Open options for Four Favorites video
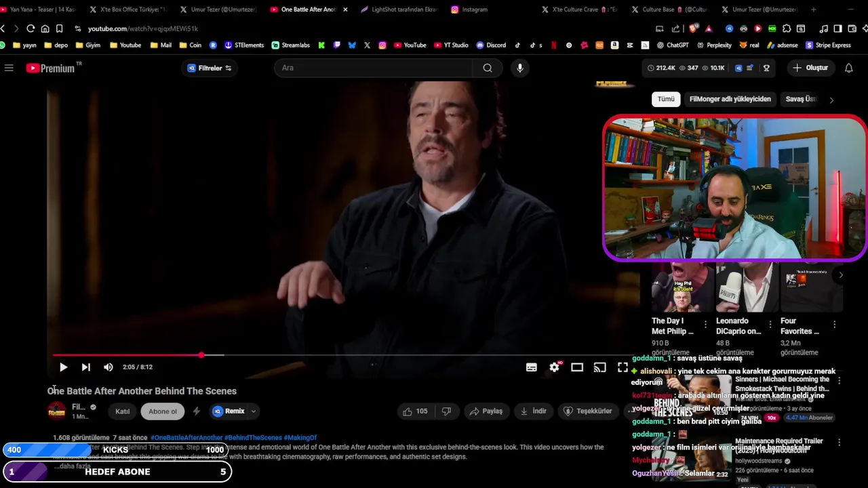Viewport: 868px width, 488px height. [835, 324]
